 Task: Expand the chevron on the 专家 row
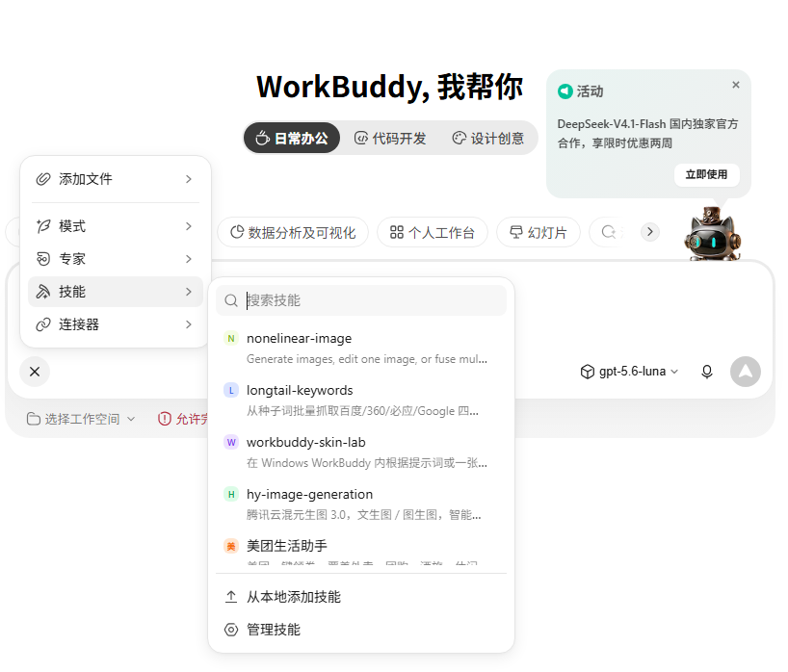point(189,259)
